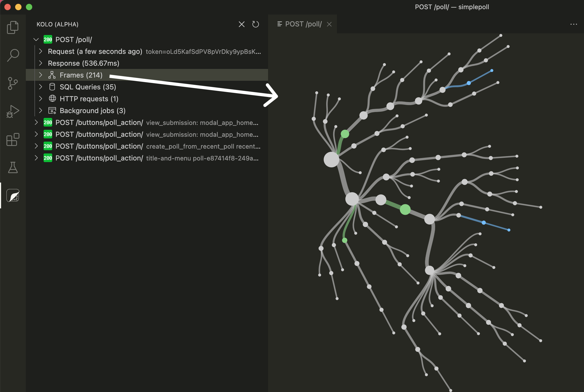The image size is (584, 392).
Task: Click the large green node in graph center
Action: point(405,209)
